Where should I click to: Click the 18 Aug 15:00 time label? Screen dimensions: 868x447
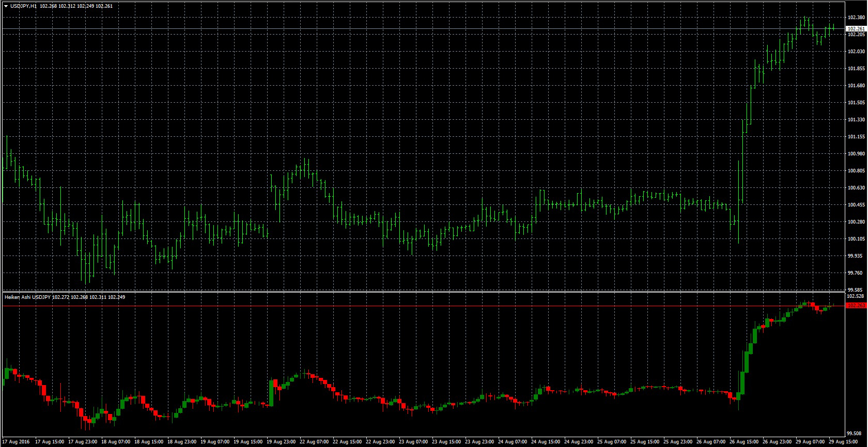[149, 442]
